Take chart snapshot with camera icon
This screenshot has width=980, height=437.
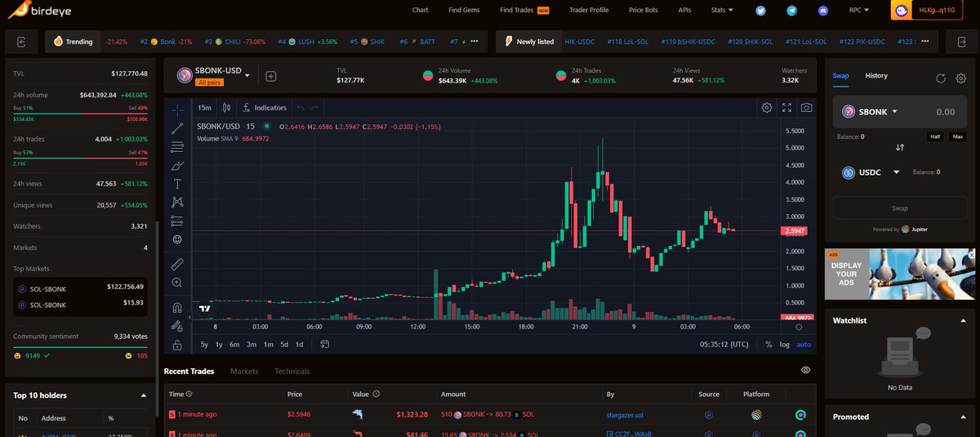[807, 107]
